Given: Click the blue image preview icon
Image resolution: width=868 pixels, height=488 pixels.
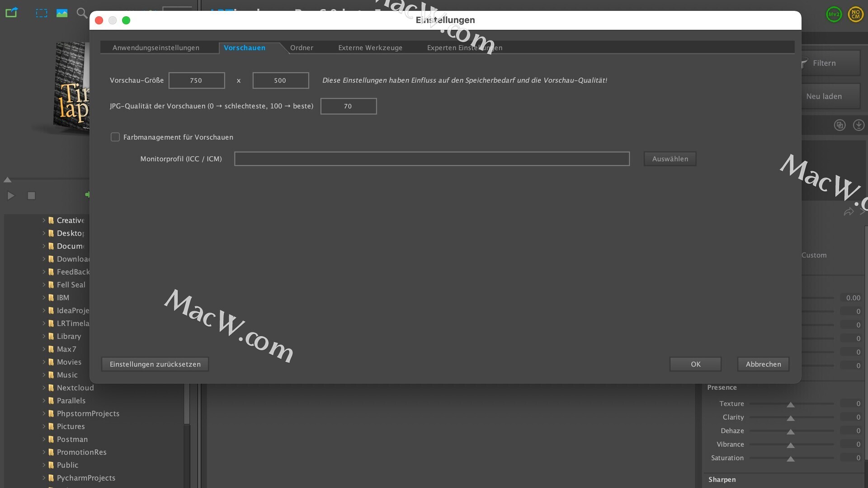Looking at the screenshot, I should point(62,13).
